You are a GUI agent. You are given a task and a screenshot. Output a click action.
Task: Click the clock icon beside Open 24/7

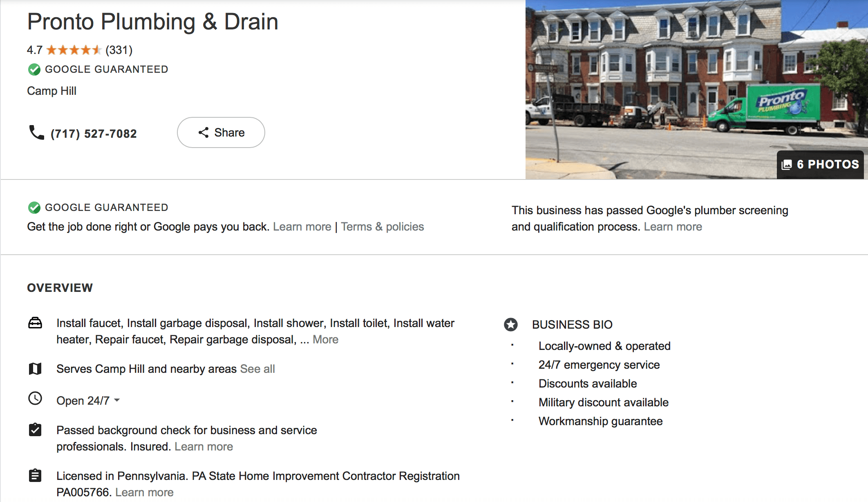tap(35, 398)
